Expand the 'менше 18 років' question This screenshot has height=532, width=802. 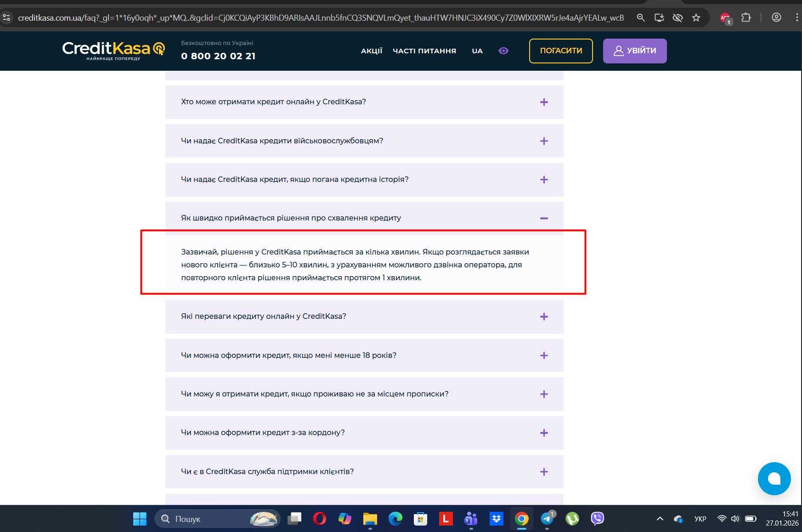click(364, 355)
